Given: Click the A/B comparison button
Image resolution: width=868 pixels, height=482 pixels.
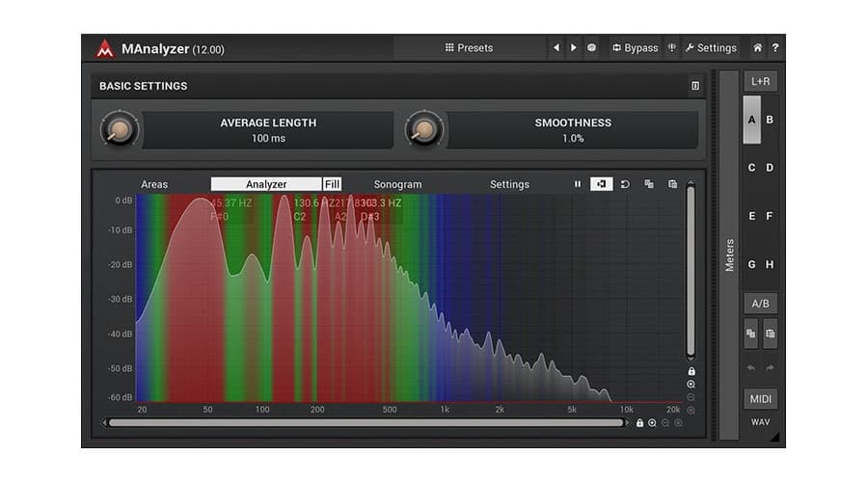Looking at the screenshot, I should tap(760, 304).
